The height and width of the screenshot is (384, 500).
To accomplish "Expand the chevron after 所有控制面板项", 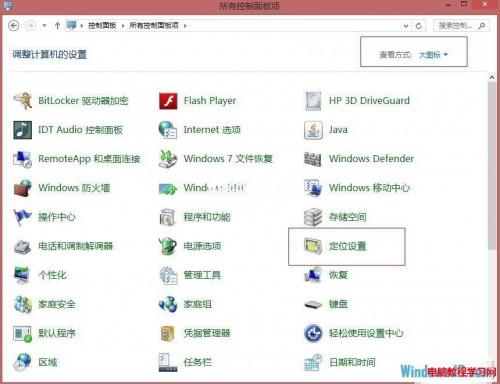I will [185, 26].
